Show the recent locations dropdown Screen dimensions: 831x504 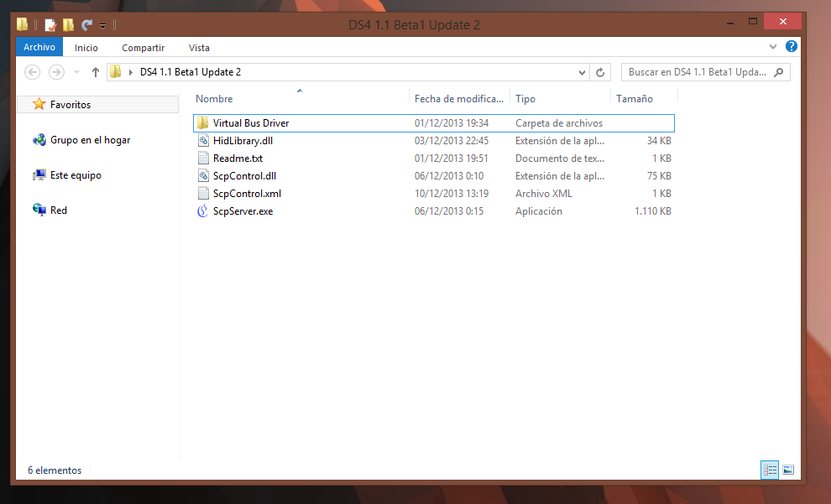tap(77, 72)
